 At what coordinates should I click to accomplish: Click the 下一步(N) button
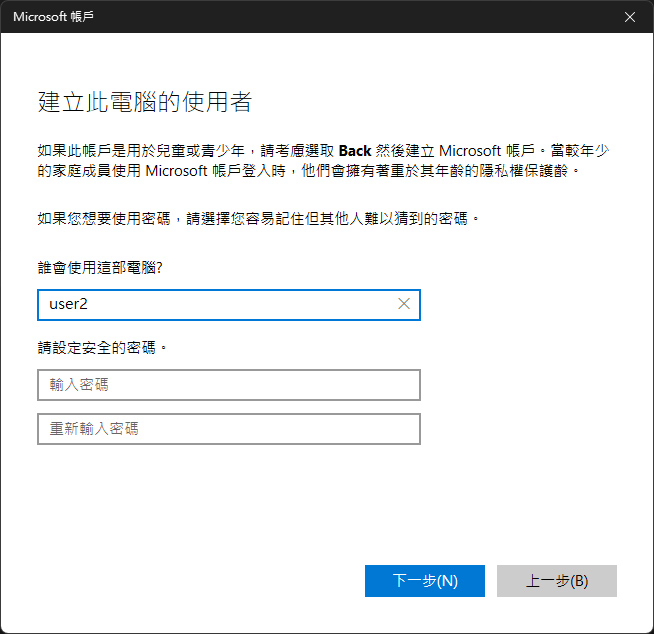pos(425,581)
